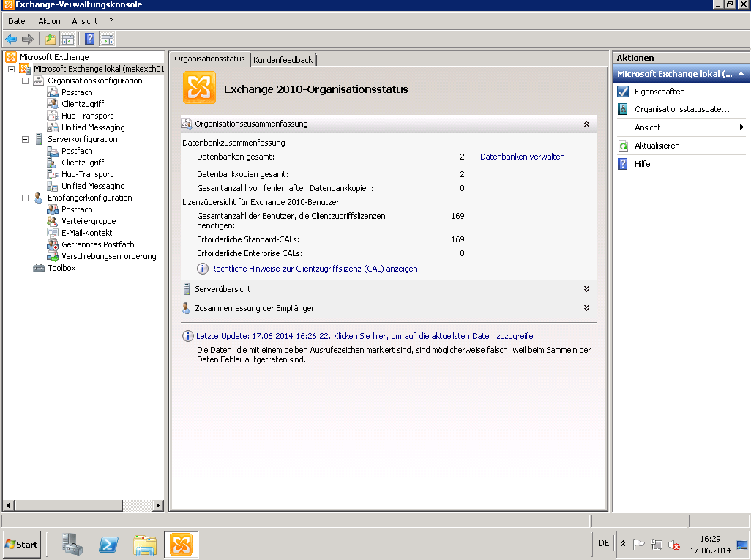This screenshot has height=560, width=751.
Task: Show hidden tray icons arrow
Action: (x=623, y=544)
